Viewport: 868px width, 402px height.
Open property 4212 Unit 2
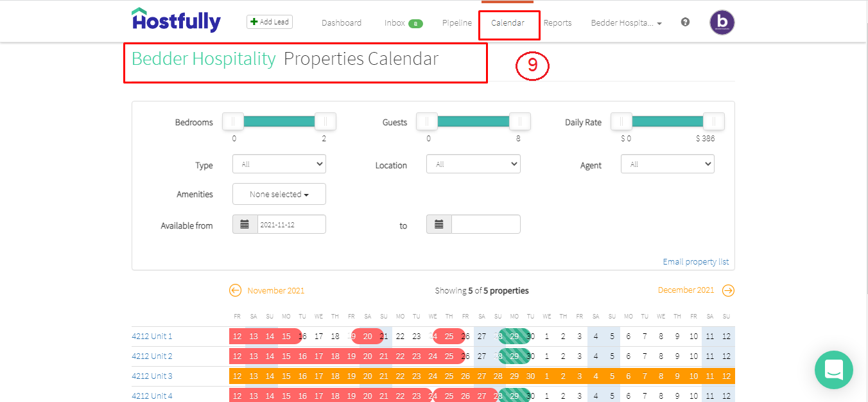click(x=152, y=356)
